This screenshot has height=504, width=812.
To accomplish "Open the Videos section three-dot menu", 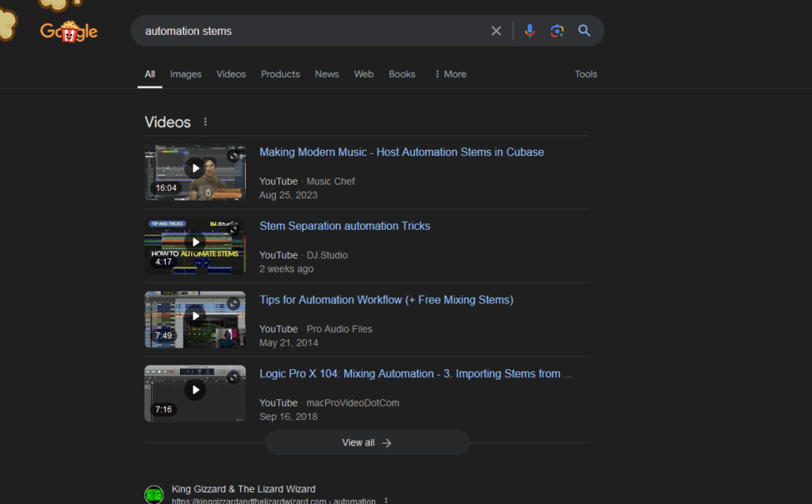I will tap(205, 121).
